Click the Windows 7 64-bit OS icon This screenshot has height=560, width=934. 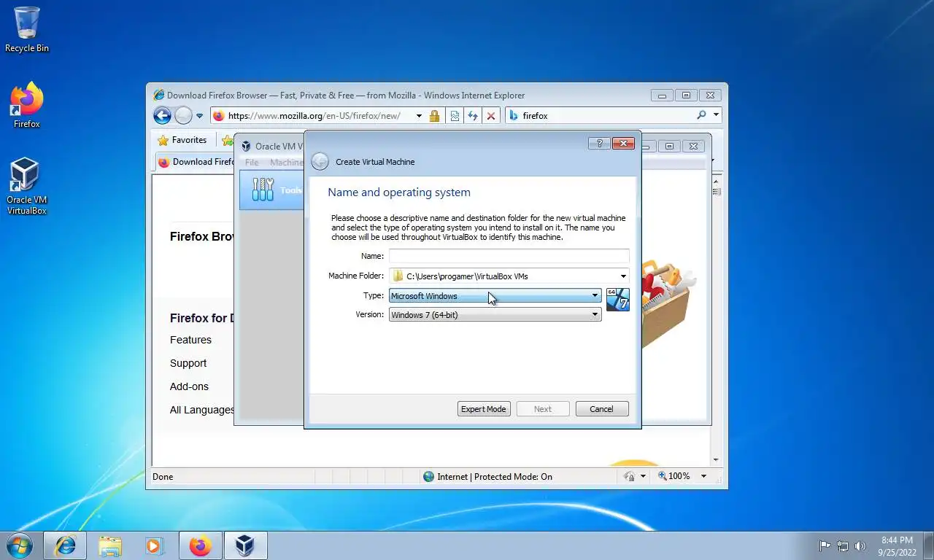coord(618,300)
